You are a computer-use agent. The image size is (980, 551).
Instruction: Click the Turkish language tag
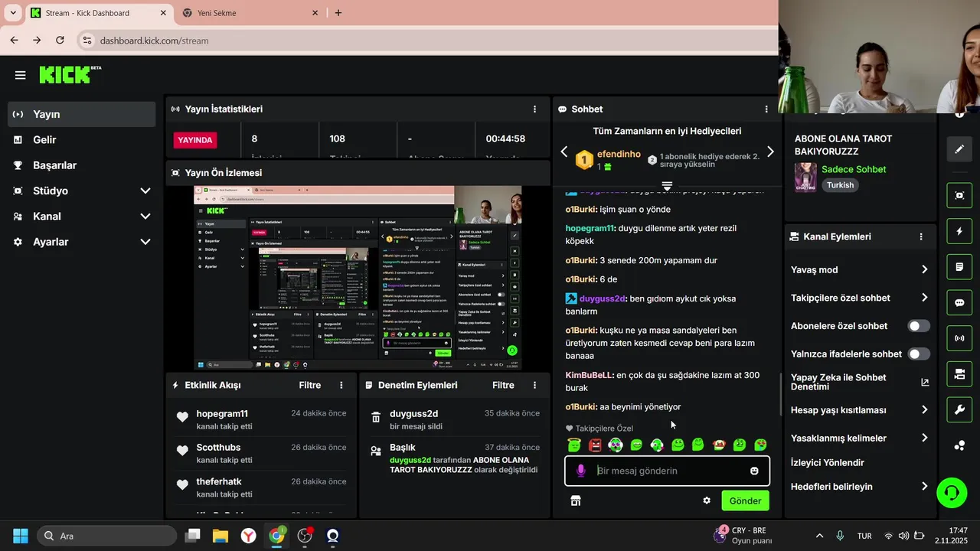(x=840, y=185)
